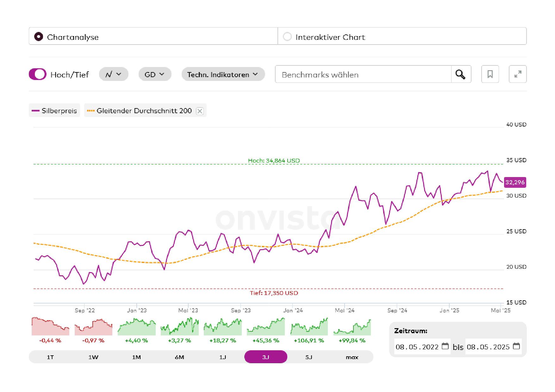This screenshot has height=392, width=555.
Task: Open calendar picker for end date
Action: 516,346
